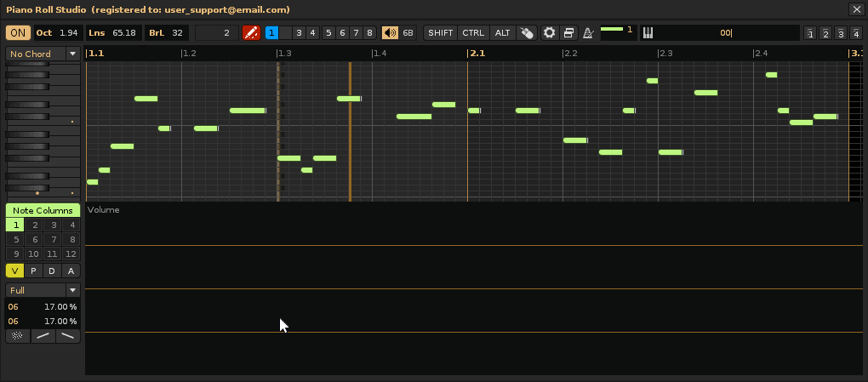The height and width of the screenshot is (382, 868).
Task: Toggle the ON power button
Action: point(17,33)
